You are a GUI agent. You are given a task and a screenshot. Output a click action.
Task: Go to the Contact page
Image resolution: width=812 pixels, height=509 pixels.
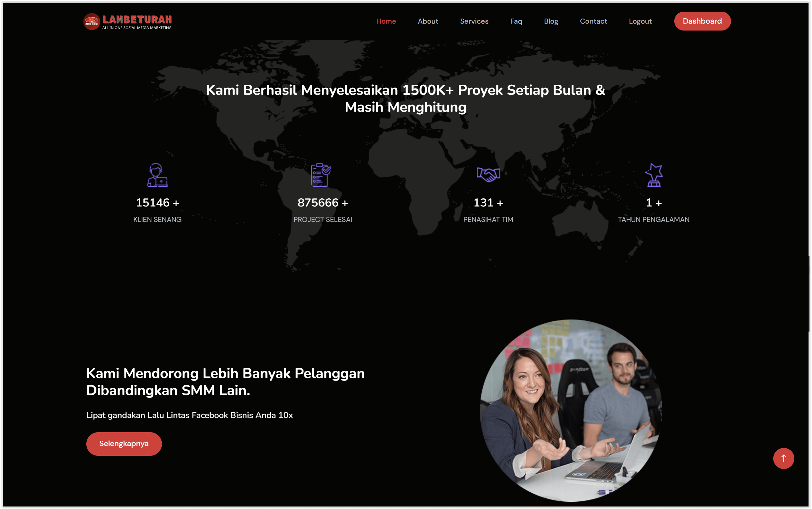594,21
